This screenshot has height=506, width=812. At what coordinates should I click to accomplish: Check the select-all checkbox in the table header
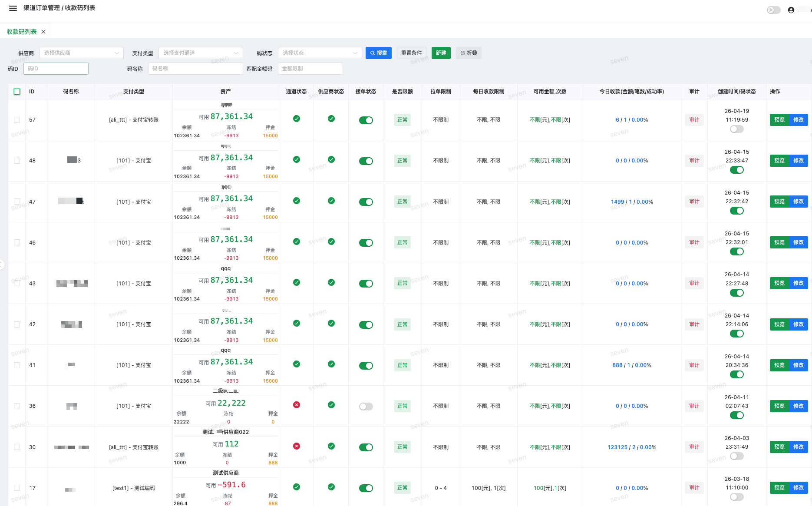tap(17, 92)
